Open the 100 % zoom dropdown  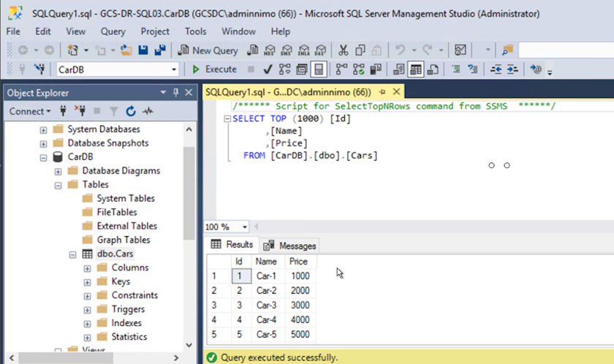(x=244, y=227)
